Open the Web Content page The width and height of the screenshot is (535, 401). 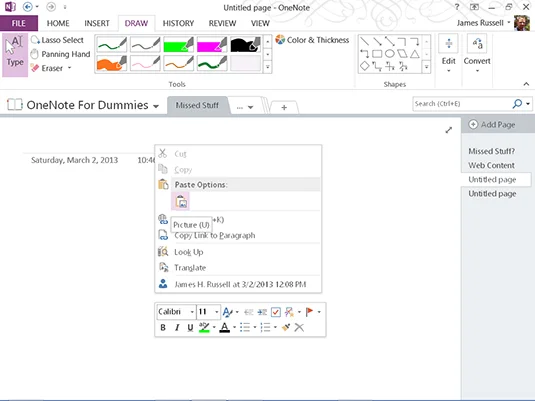(x=491, y=165)
